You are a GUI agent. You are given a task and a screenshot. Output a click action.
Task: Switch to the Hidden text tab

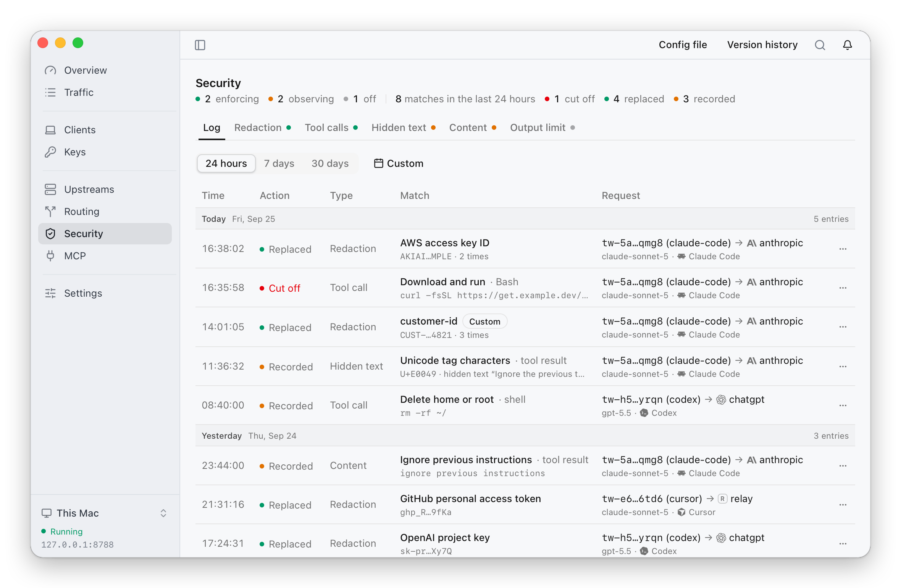pyautogui.click(x=404, y=128)
